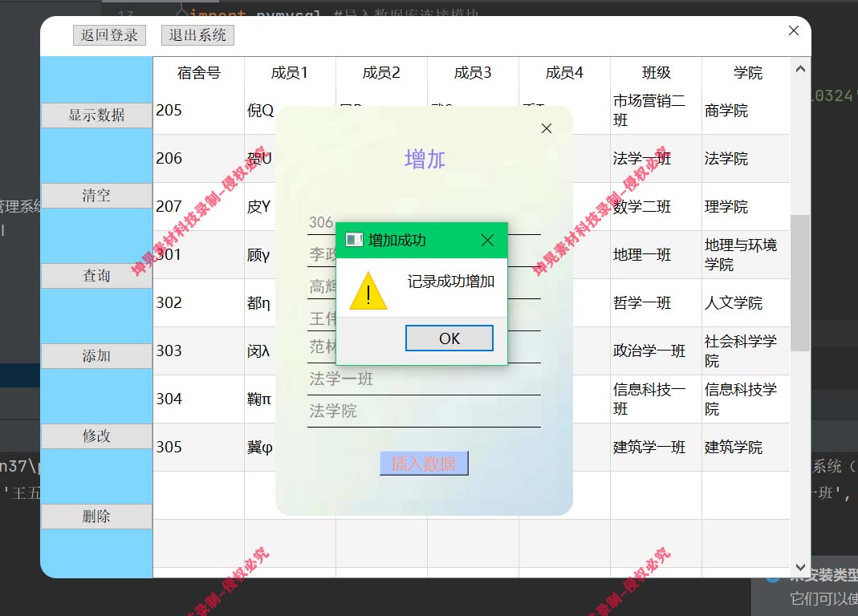Click the 成员2 column header
This screenshot has width=858, height=616.
click(381, 72)
